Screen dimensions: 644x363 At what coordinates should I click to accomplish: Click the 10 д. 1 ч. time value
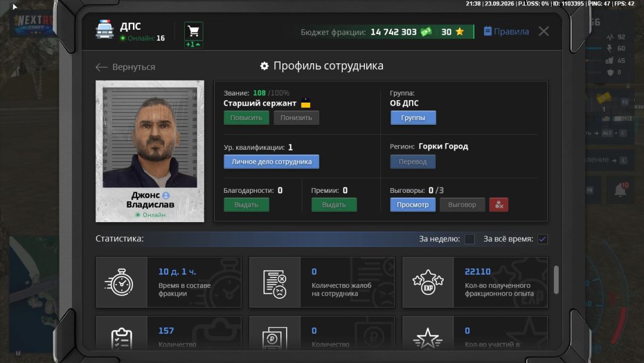tap(177, 272)
